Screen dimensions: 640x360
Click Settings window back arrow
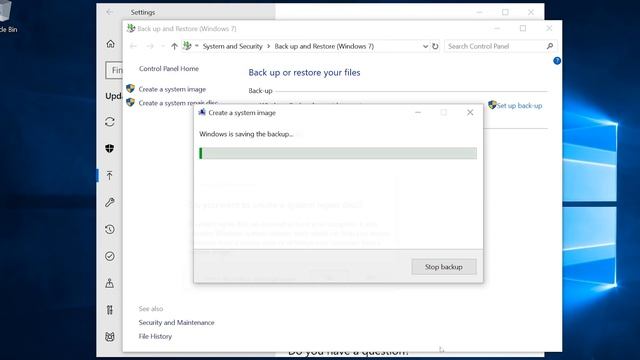click(109, 12)
